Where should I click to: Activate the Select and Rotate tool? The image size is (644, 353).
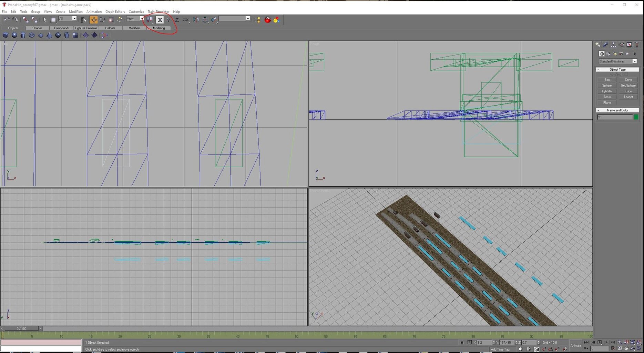[102, 20]
